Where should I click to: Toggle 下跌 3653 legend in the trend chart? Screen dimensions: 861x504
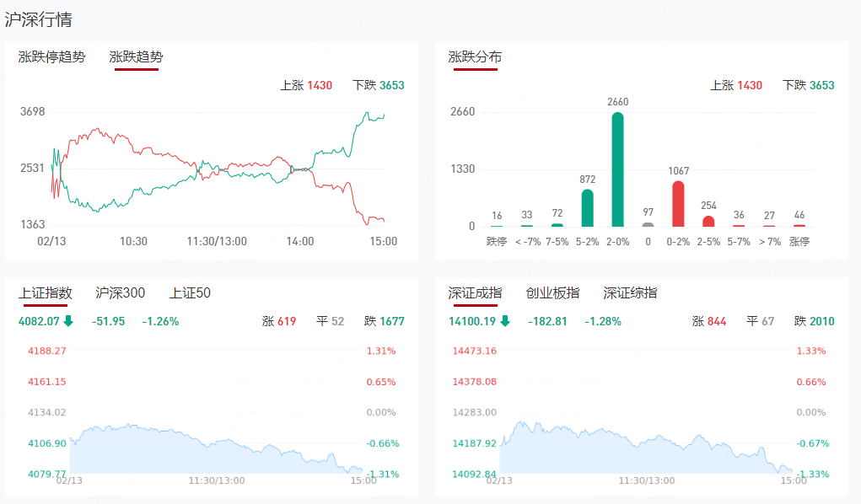[379, 85]
